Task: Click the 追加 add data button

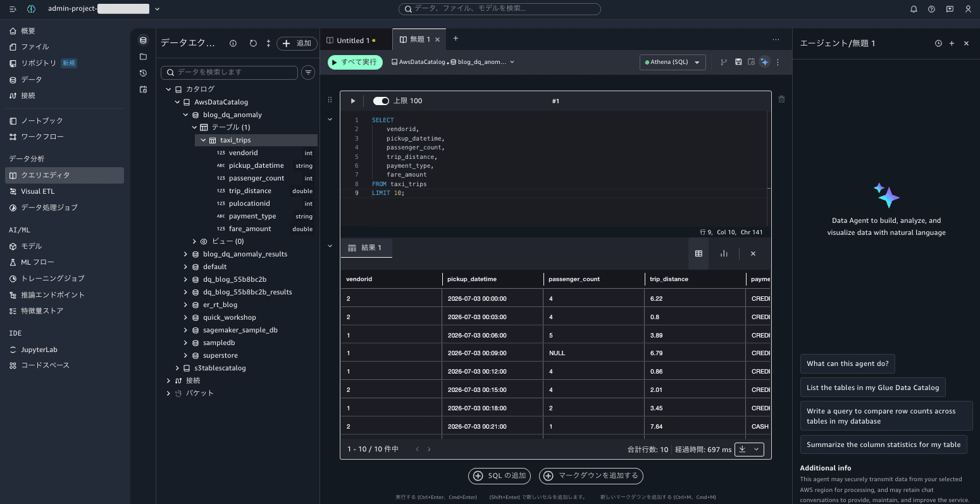Action: pyautogui.click(x=297, y=44)
